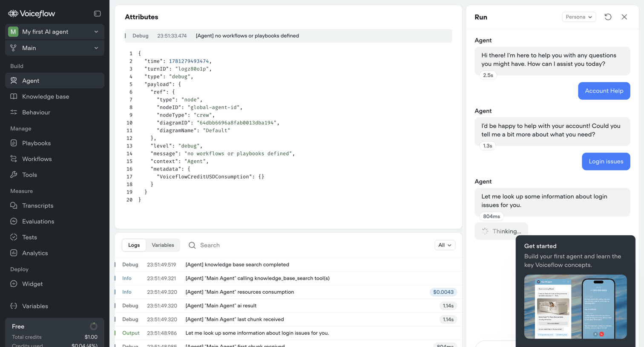
Task: Select the knowledge base search completed log
Action: [x=288, y=265]
